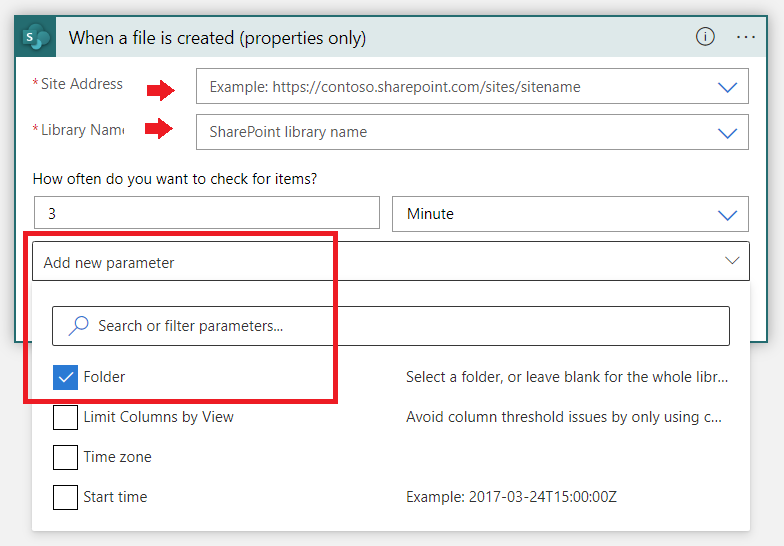Check the Time zone parameter
The width and height of the screenshot is (784, 546).
click(65, 457)
